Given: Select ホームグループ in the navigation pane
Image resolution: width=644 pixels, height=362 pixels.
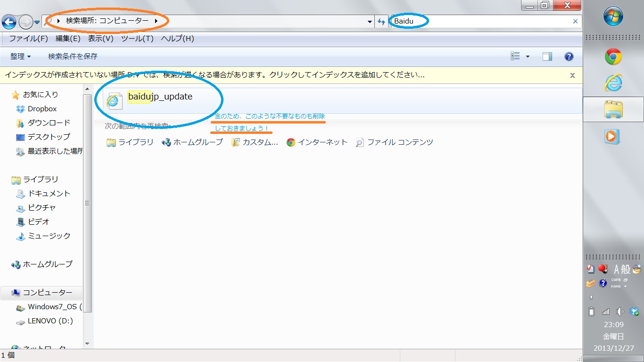Looking at the screenshot, I should pyautogui.click(x=48, y=264).
